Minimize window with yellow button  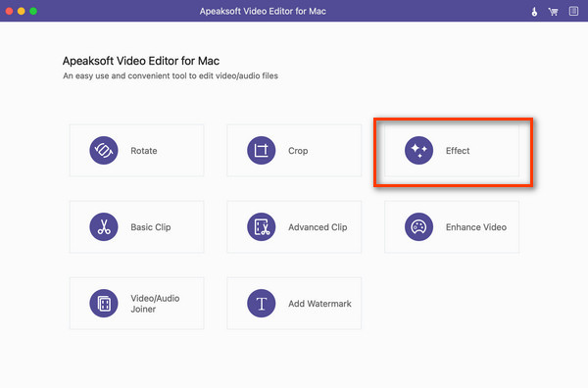pyautogui.click(x=22, y=11)
